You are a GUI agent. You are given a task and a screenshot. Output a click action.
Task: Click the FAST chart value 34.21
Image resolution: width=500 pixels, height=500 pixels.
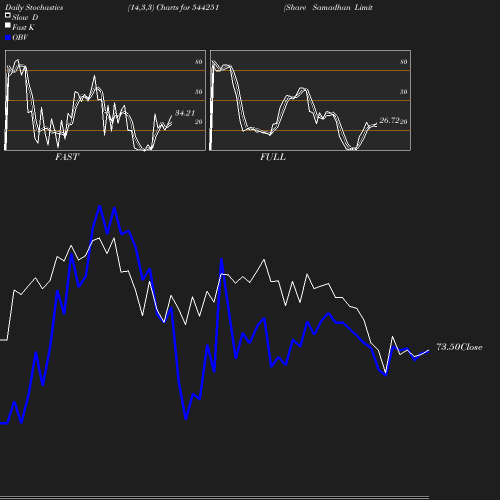coord(185,113)
